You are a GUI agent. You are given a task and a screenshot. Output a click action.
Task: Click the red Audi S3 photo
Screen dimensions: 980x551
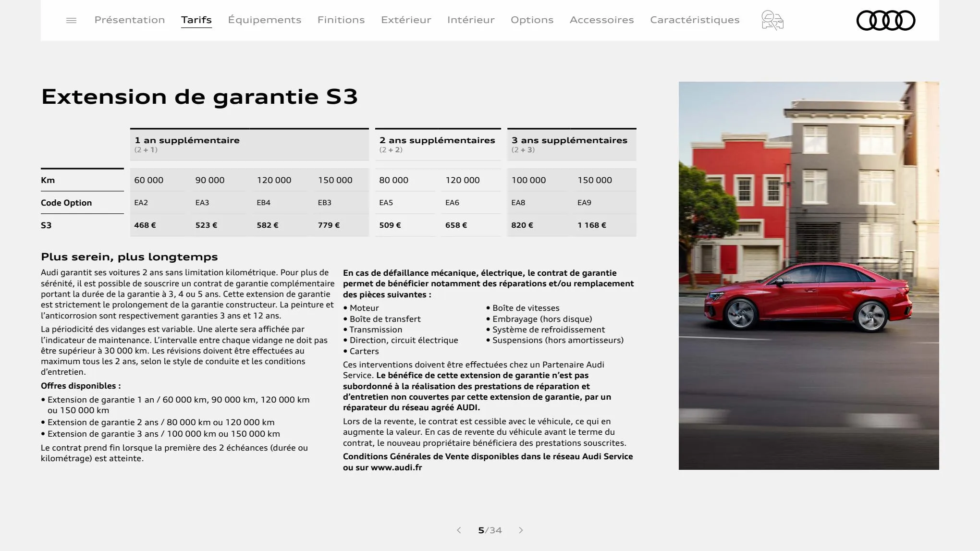(808, 275)
